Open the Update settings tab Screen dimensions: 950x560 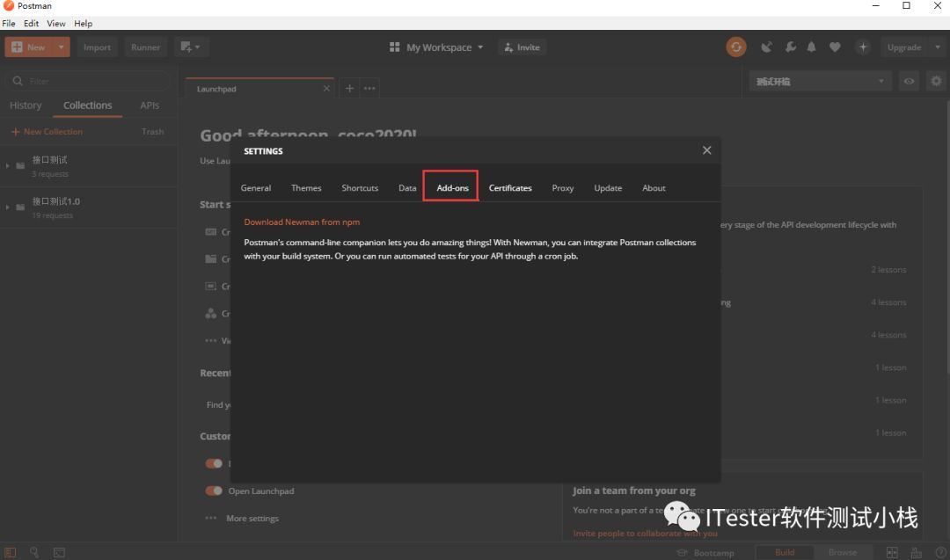click(x=608, y=188)
